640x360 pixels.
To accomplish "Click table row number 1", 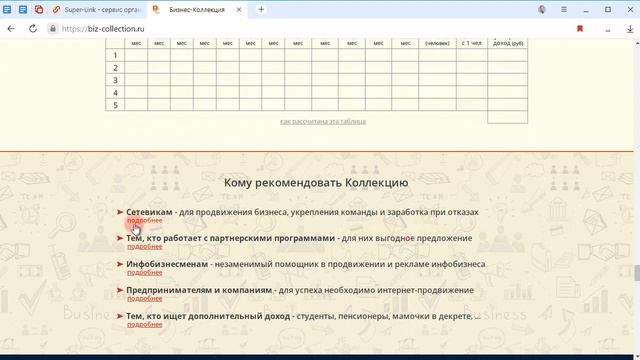I will click(115, 55).
